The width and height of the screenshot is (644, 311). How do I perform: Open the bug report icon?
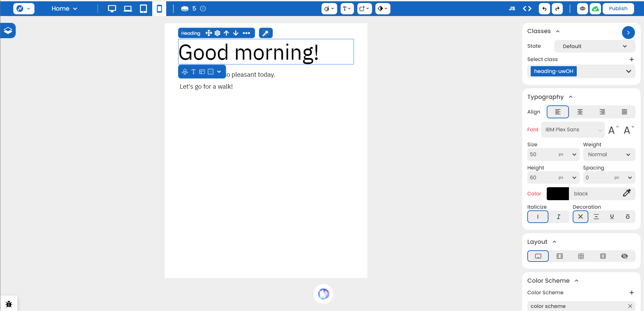click(9, 304)
